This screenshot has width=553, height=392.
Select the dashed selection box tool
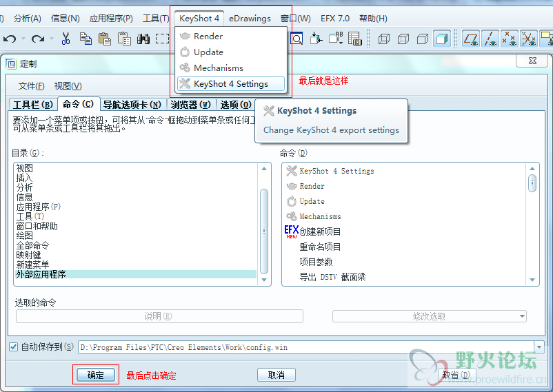click(x=162, y=39)
